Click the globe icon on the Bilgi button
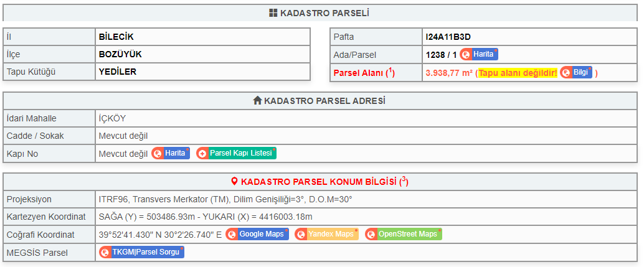The image size is (644, 267). [566, 73]
